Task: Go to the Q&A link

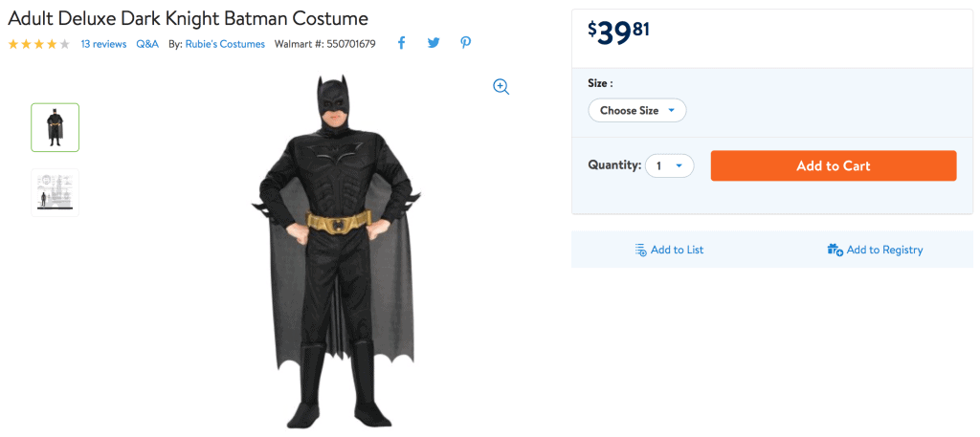Action: pos(147,44)
